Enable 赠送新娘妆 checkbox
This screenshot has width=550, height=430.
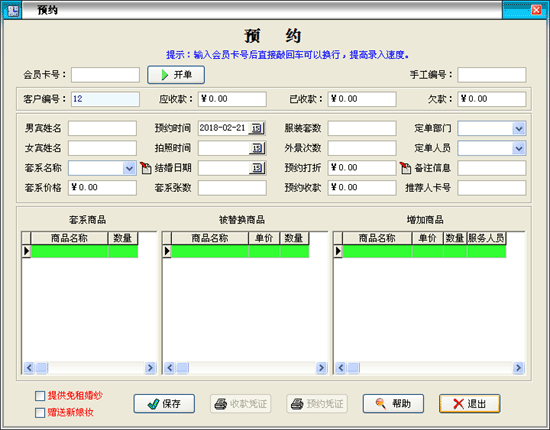[x=40, y=412]
